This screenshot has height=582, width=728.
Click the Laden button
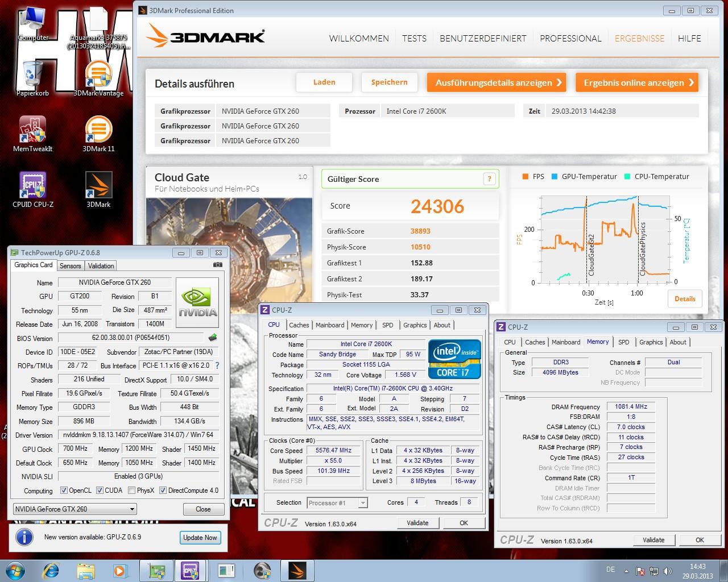pyautogui.click(x=324, y=82)
